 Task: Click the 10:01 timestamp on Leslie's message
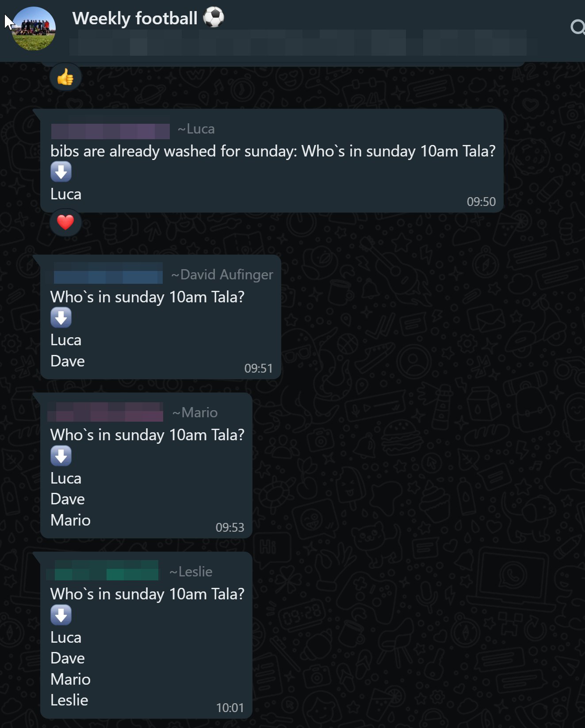pos(230,708)
